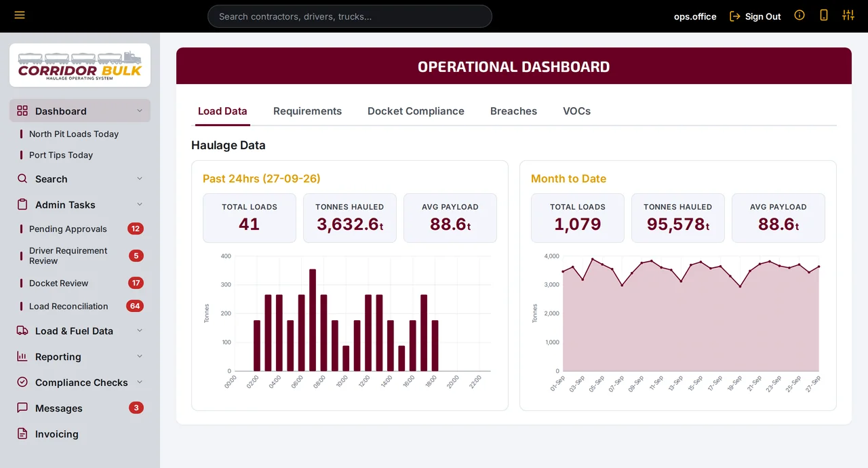Collapse the Dashboard menu chevron

click(x=140, y=111)
